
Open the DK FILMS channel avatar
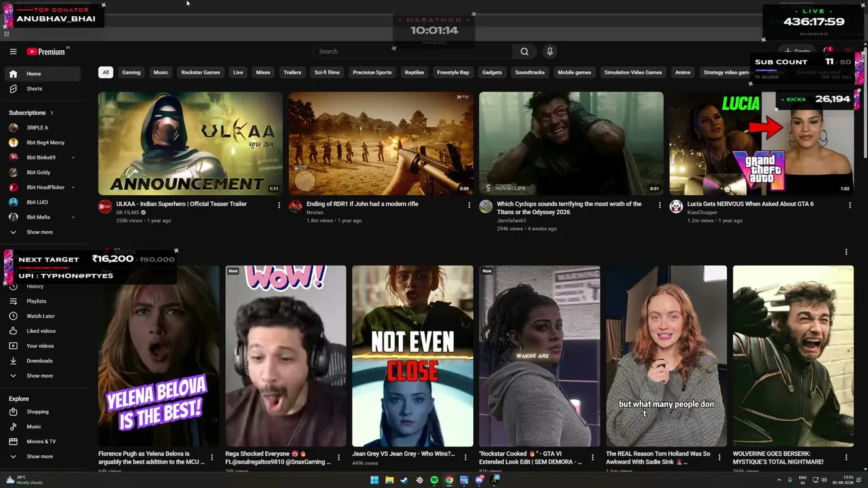coord(105,207)
